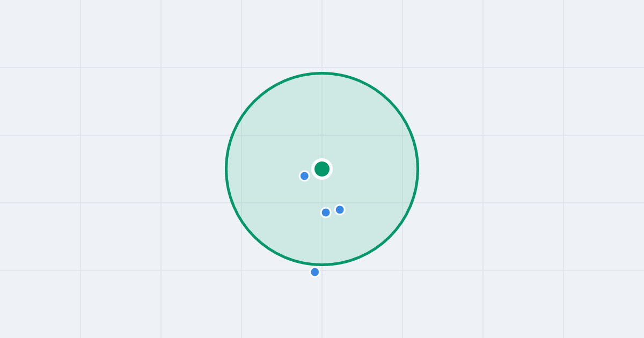
Task: Click the empty map area in the top-left corner
Action: pyautogui.click(x=40, y=33)
